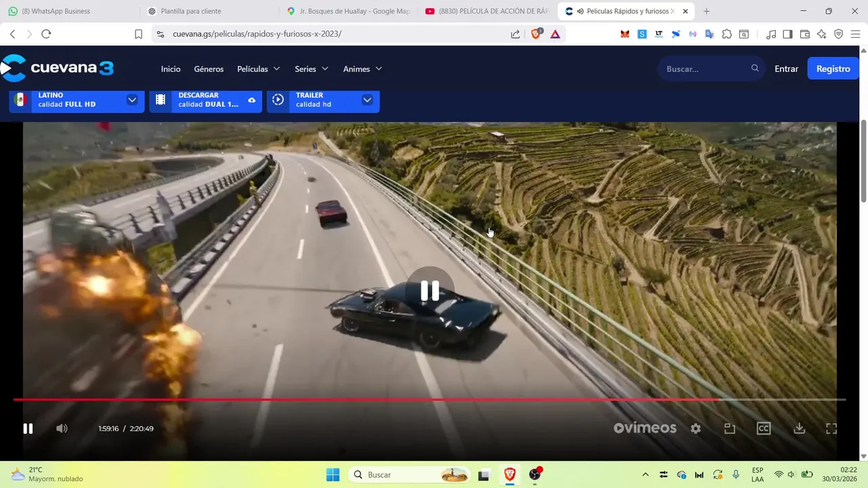This screenshot has width=868, height=488.
Task: Go to Inicio menu item
Action: 171,69
